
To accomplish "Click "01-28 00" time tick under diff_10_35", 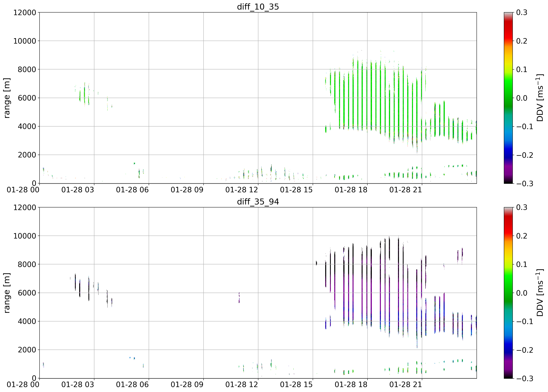I will click(x=23, y=190).
